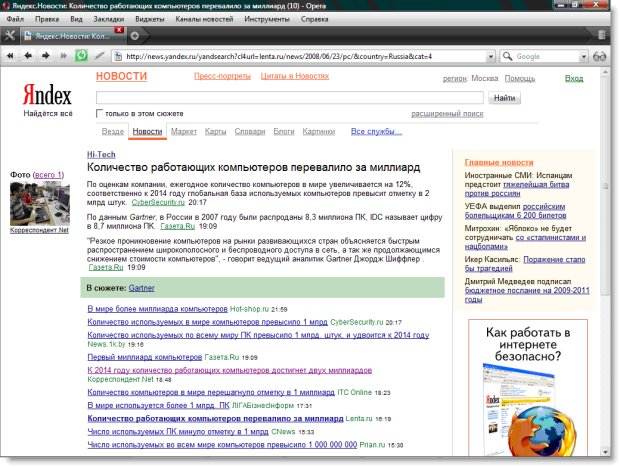Toggle the 'только в этом сюжете' checkbox

pos(100,113)
